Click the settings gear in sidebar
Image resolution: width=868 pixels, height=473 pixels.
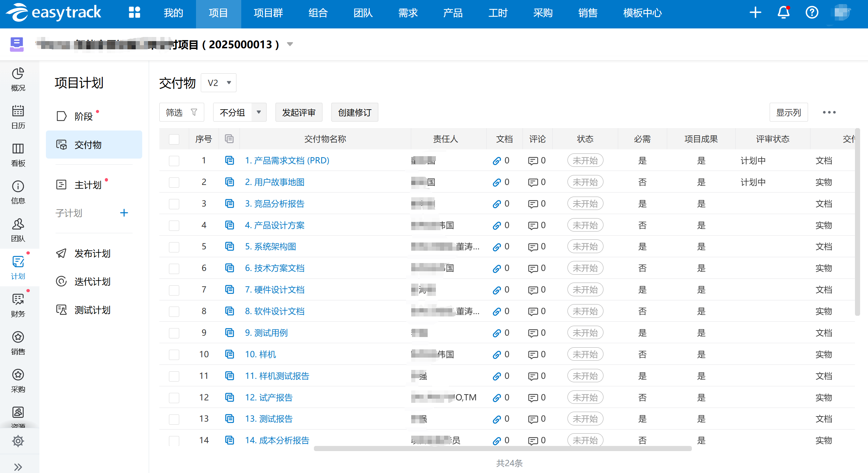click(18, 441)
